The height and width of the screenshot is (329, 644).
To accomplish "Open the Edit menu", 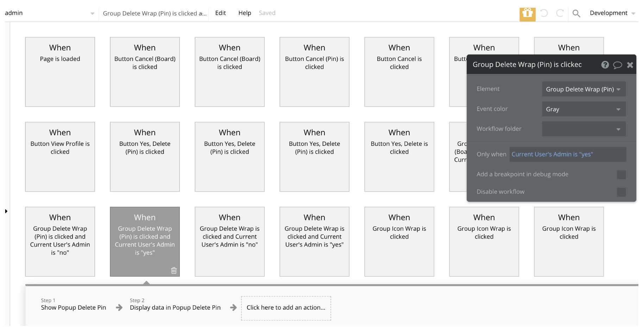I will click(220, 13).
